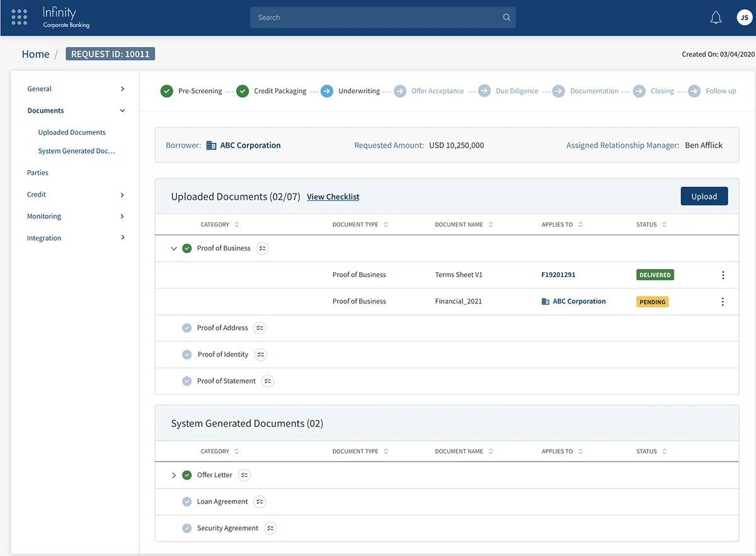Open checklist icon next to Proof of Business
756x556 pixels.
click(263, 249)
